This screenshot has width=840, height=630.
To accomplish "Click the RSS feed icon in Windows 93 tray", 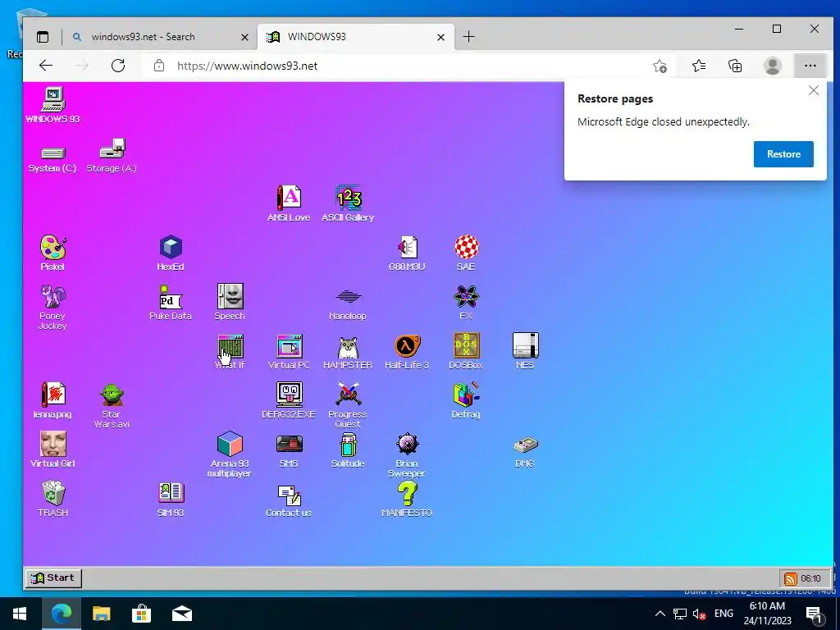I will tap(790, 578).
